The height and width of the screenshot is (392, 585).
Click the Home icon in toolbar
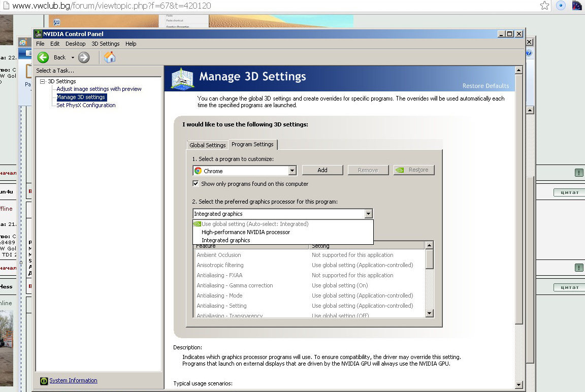tap(110, 57)
